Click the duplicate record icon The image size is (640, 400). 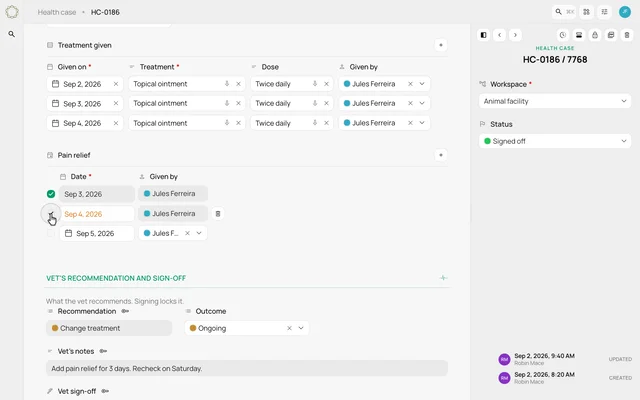pyautogui.click(x=611, y=35)
